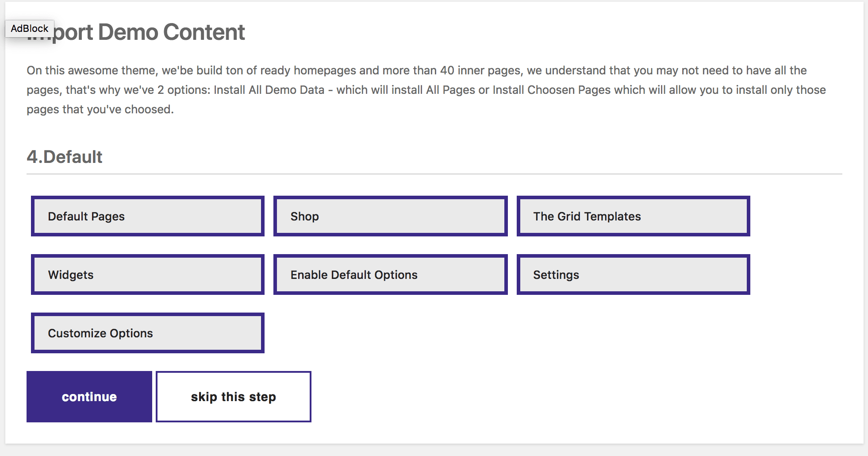Screen dimensions: 868x456
Task: Click "Install All Demo Data" in the description
Action: point(269,90)
